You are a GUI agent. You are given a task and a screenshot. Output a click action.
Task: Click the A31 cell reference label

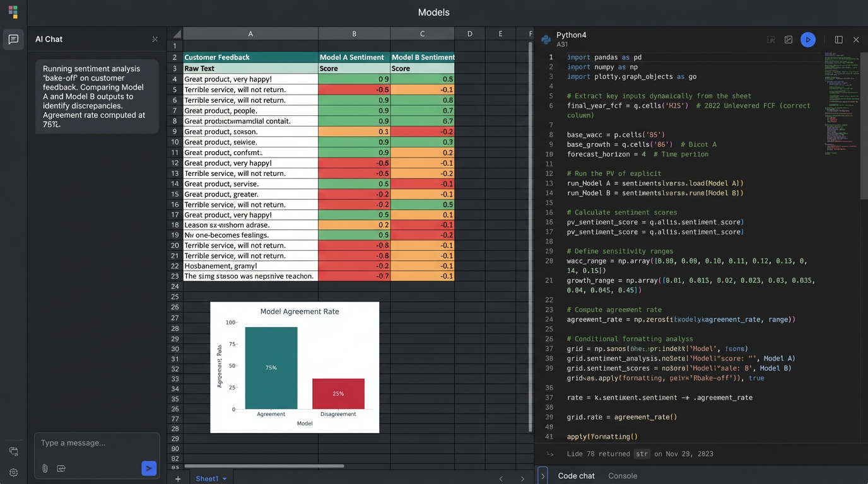coord(562,45)
